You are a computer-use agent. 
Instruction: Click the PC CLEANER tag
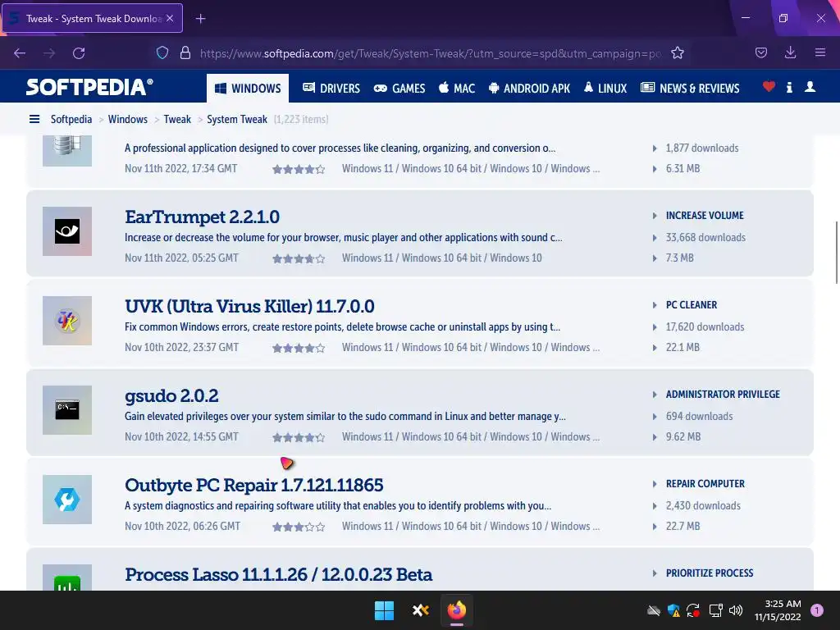pos(691,305)
